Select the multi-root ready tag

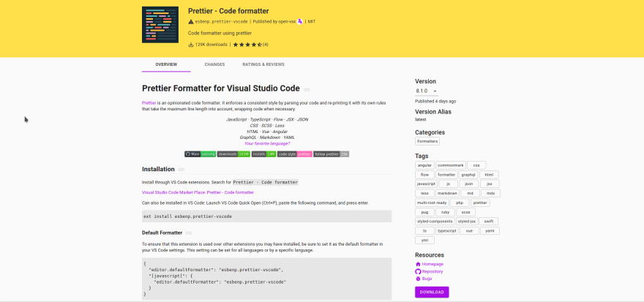[x=432, y=203]
